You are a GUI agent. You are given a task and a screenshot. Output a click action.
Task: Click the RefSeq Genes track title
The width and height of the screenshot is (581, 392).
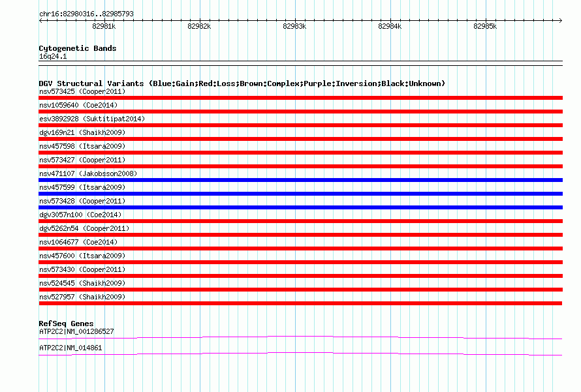click(66, 324)
